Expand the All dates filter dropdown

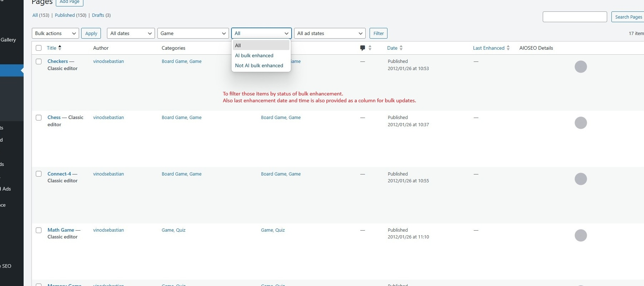point(131,33)
